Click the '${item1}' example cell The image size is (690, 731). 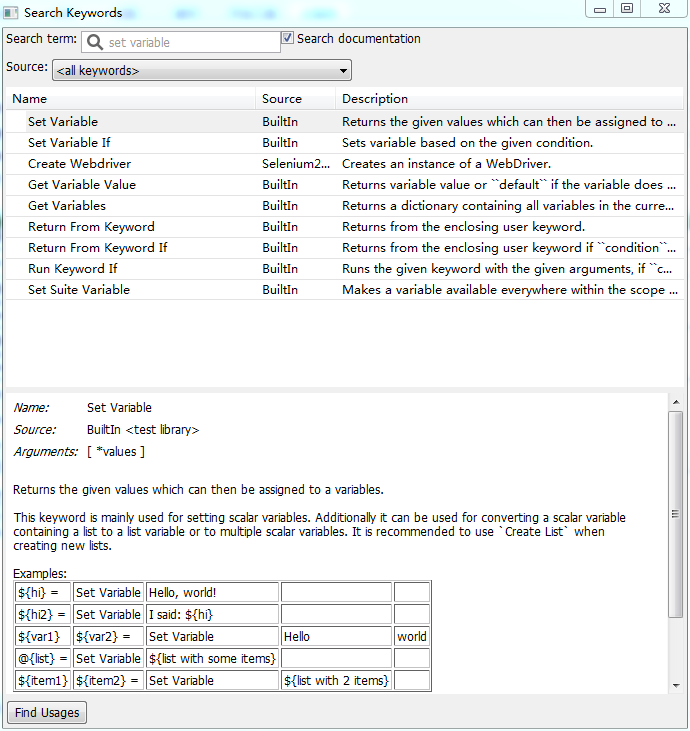43,680
